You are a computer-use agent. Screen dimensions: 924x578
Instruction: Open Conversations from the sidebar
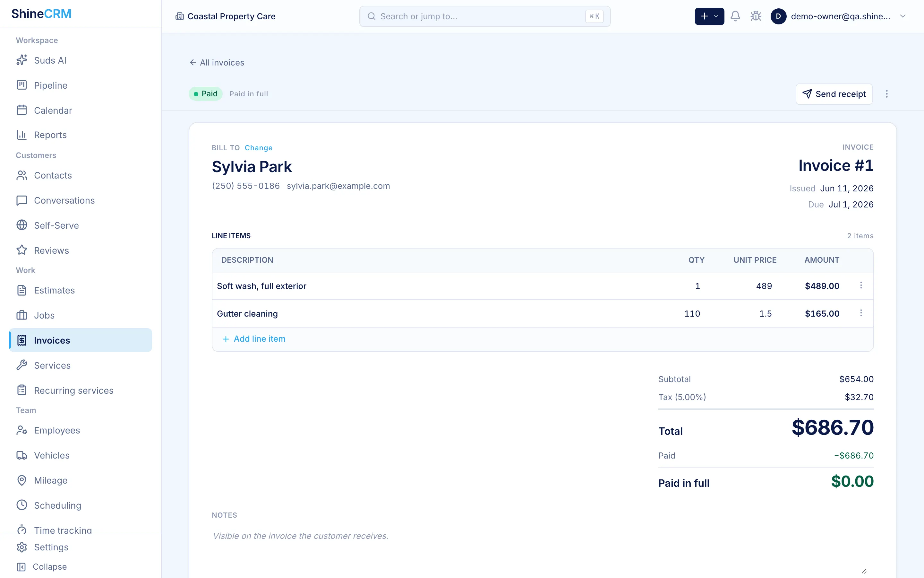point(81,200)
